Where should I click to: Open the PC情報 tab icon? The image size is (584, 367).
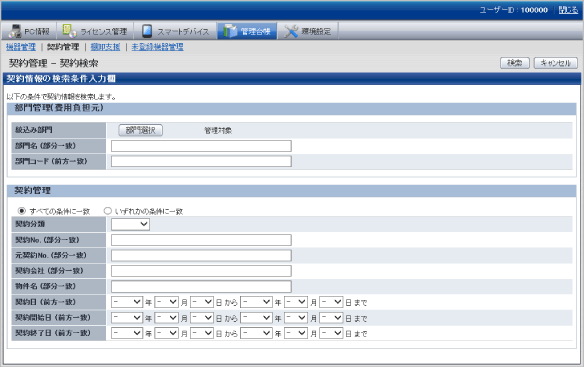click(15, 31)
